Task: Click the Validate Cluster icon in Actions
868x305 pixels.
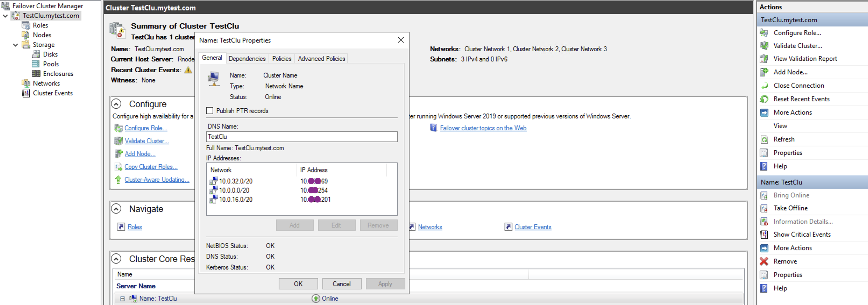Action: coord(764,46)
